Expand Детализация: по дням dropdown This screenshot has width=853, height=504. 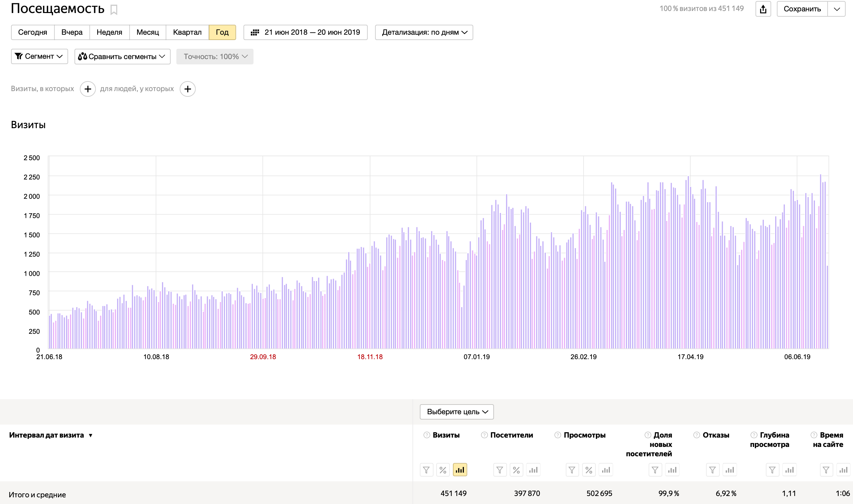coord(424,32)
